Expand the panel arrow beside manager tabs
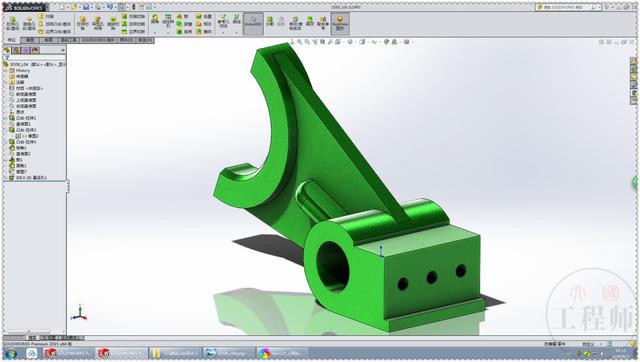The width and height of the screenshot is (640, 362). click(62, 50)
